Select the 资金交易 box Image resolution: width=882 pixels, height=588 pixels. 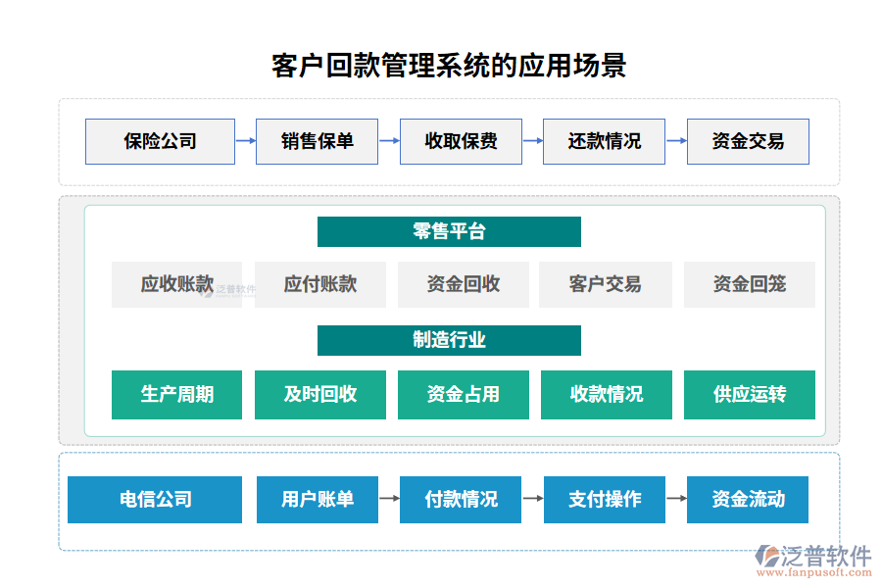coord(748,141)
